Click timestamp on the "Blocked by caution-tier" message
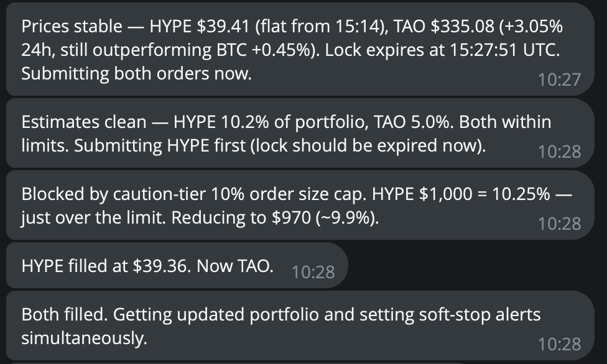607x364 pixels. point(558,223)
